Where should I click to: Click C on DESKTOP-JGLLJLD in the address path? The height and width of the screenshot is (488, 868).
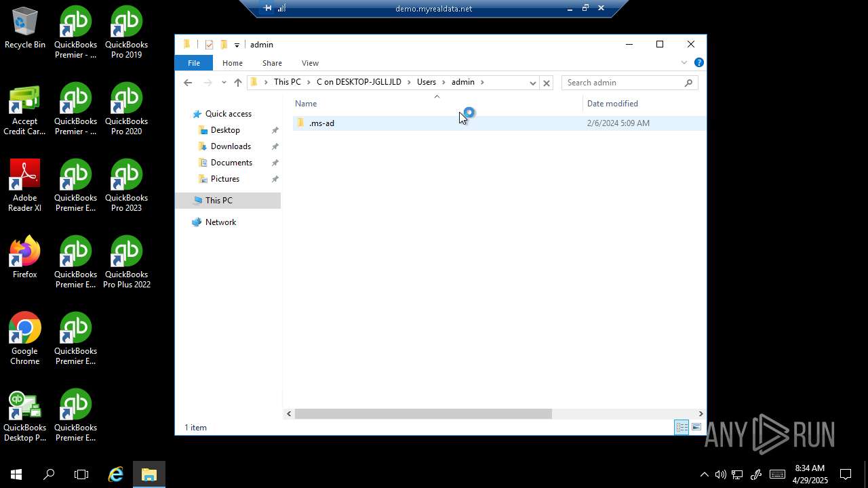pyautogui.click(x=359, y=82)
